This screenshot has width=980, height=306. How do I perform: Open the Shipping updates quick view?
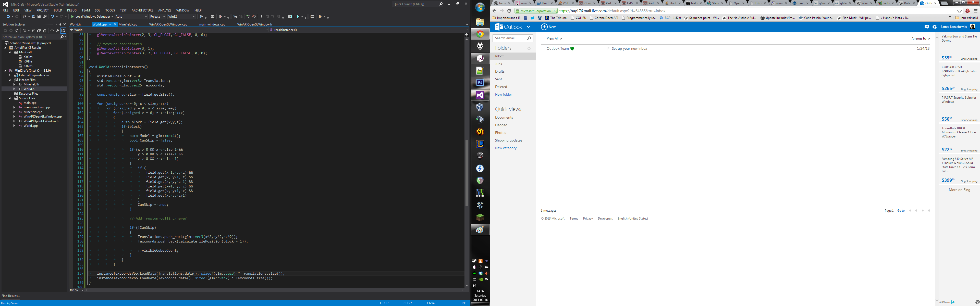click(x=508, y=140)
